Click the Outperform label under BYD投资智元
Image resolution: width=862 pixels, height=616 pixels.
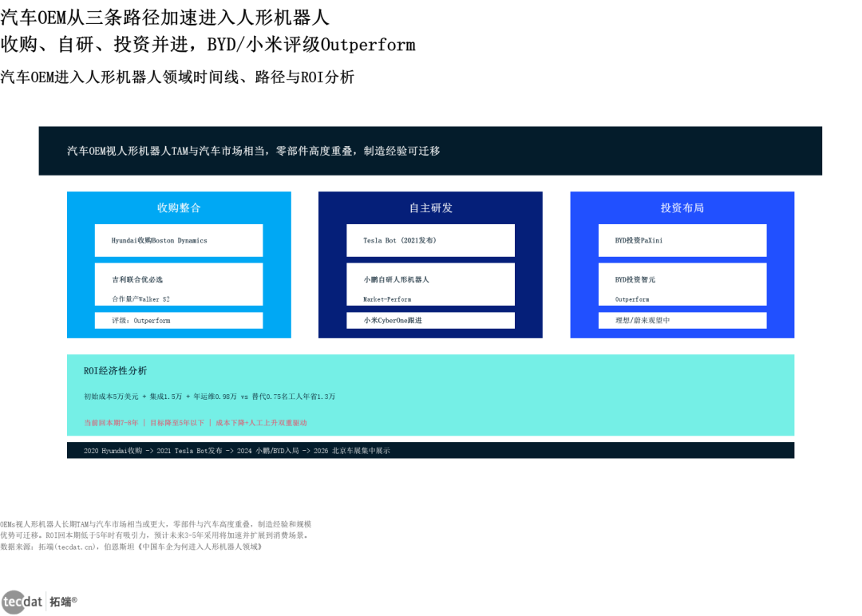click(631, 299)
